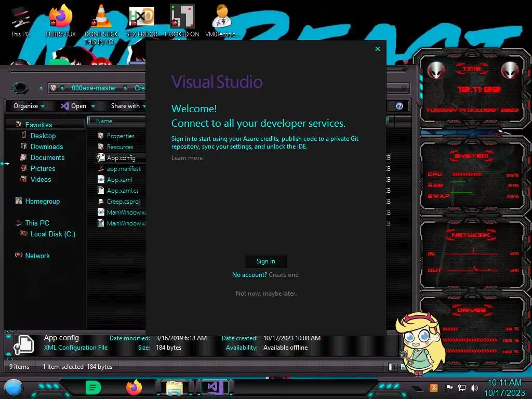The image size is (532, 399).
Task: Click the App.xaml file icon
Action: (x=101, y=179)
